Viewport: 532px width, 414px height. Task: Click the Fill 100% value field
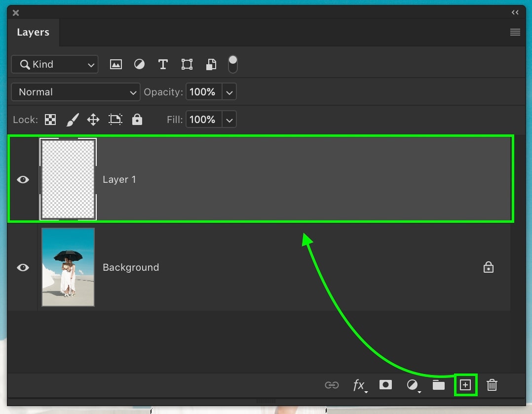pyautogui.click(x=203, y=120)
